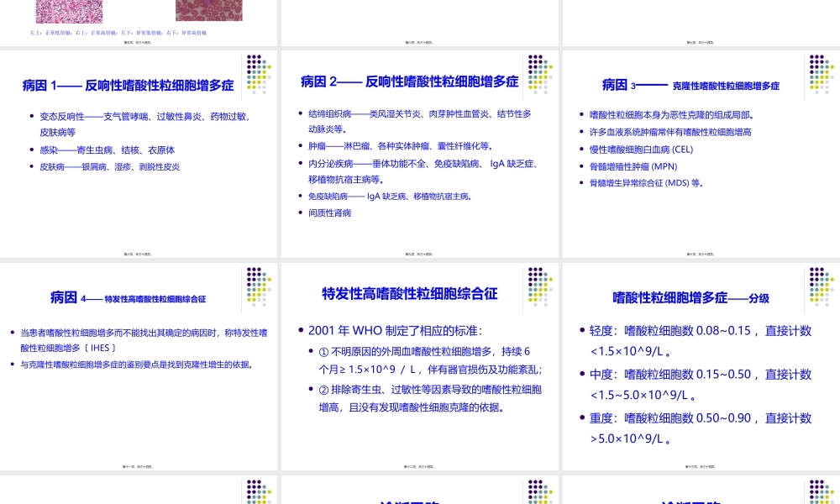840x504 pixels.
Task: Click the dot-grid decoration on 特发性高嗜酸性粒细胞综合征 slide
Action: tap(537, 287)
